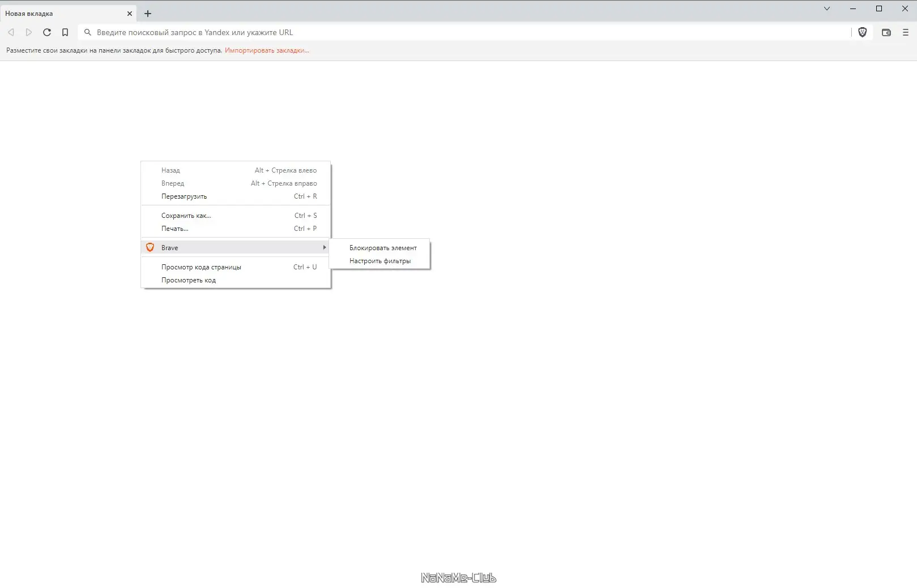Bookmark this page with the bookmark icon
The image size is (917, 588).
65,32
